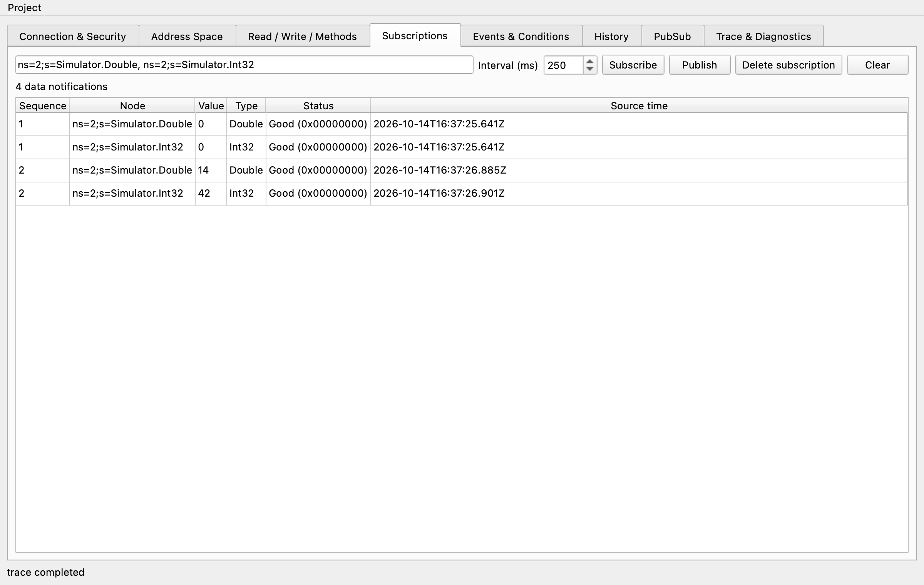Click '4 data notifications' label

[x=62, y=87]
